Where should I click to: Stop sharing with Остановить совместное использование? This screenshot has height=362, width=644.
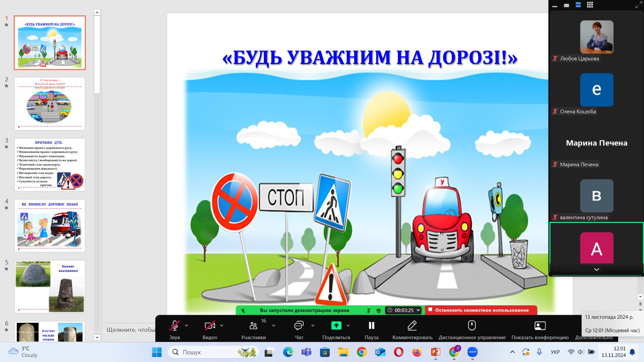tap(481, 310)
